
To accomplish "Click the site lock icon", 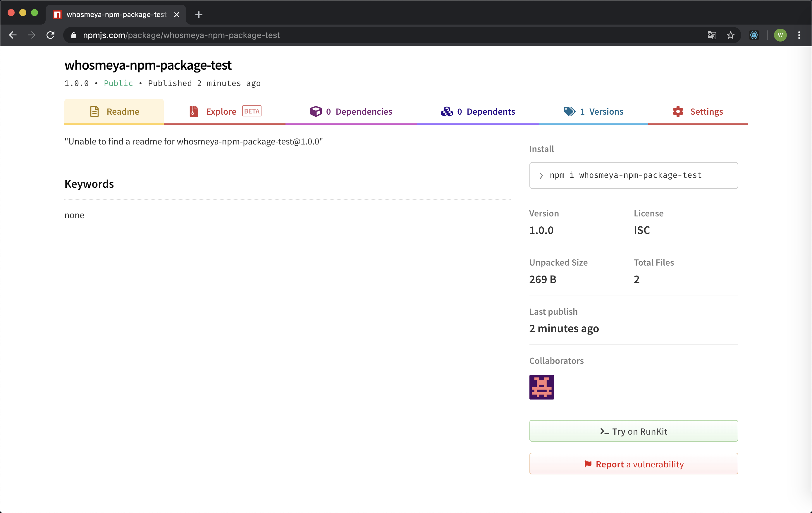I will pyautogui.click(x=74, y=35).
